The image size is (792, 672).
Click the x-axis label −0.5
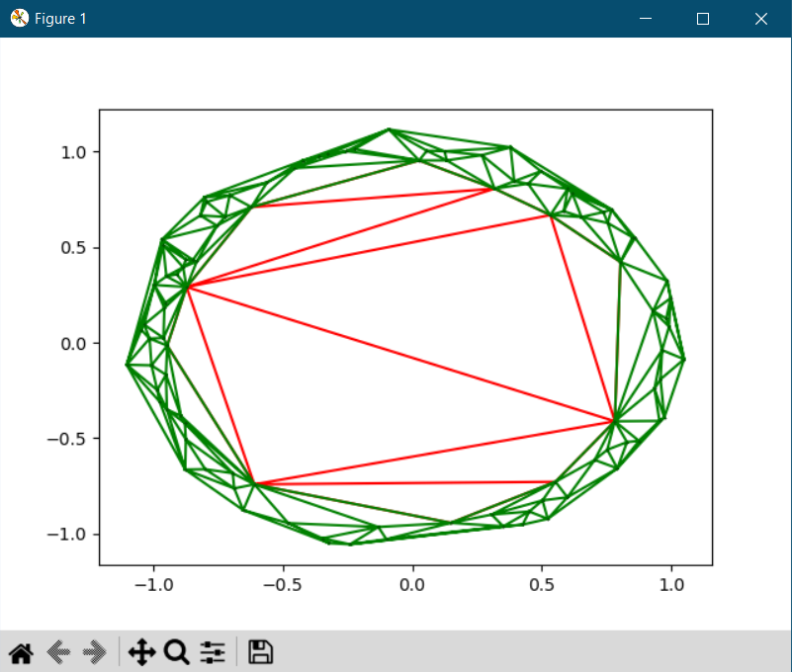coord(283,585)
